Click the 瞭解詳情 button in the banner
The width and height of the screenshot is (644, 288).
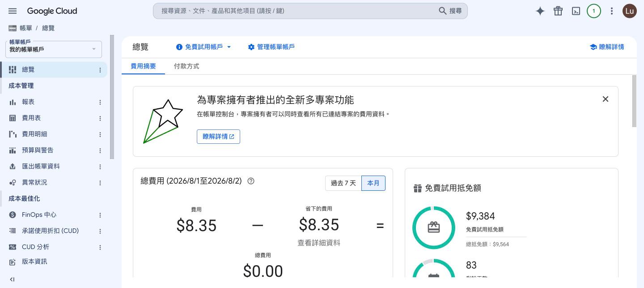tap(218, 137)
